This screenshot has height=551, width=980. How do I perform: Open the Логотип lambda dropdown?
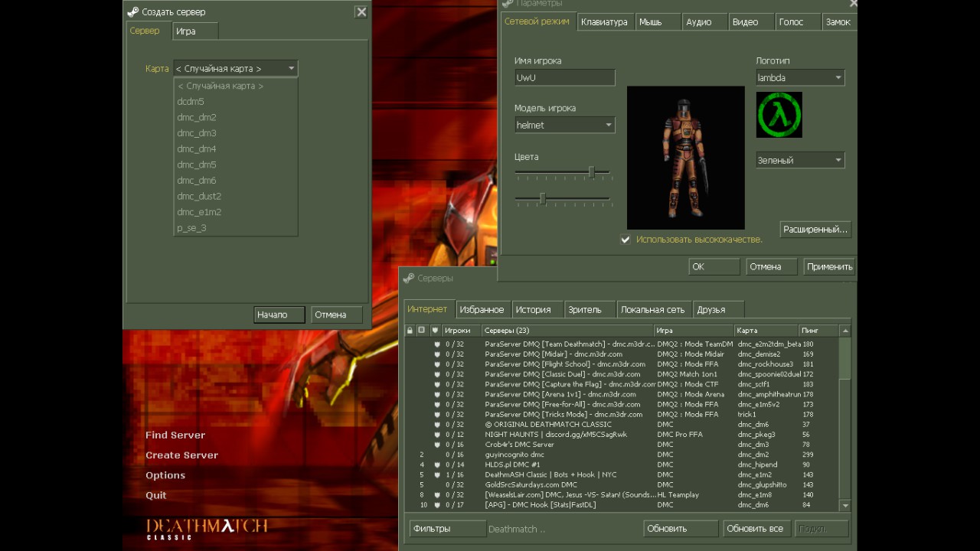(x=838, y=77)
